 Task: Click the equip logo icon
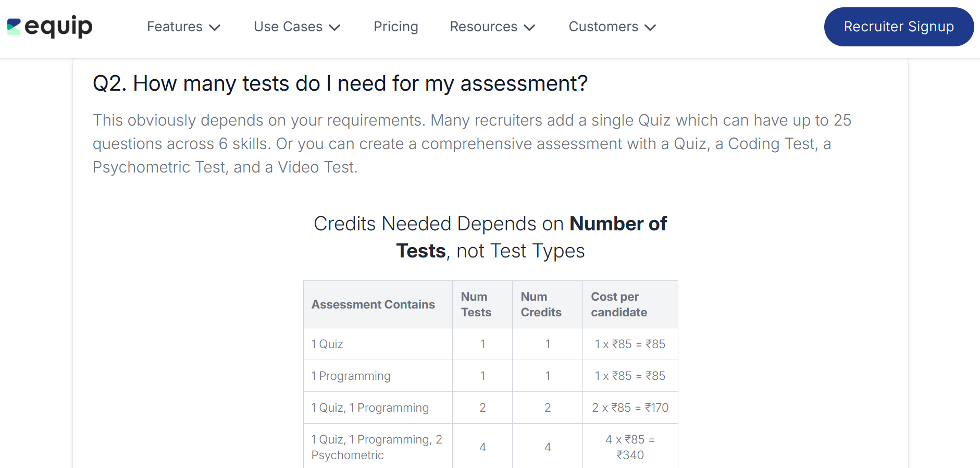pyautogui.click(x=14, y=27)
